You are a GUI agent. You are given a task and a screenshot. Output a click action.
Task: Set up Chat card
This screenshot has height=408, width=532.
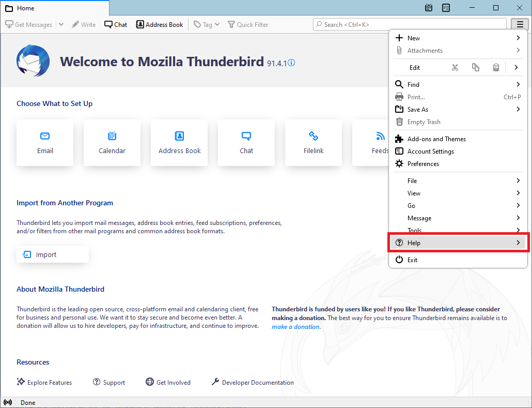coord(246,143)
